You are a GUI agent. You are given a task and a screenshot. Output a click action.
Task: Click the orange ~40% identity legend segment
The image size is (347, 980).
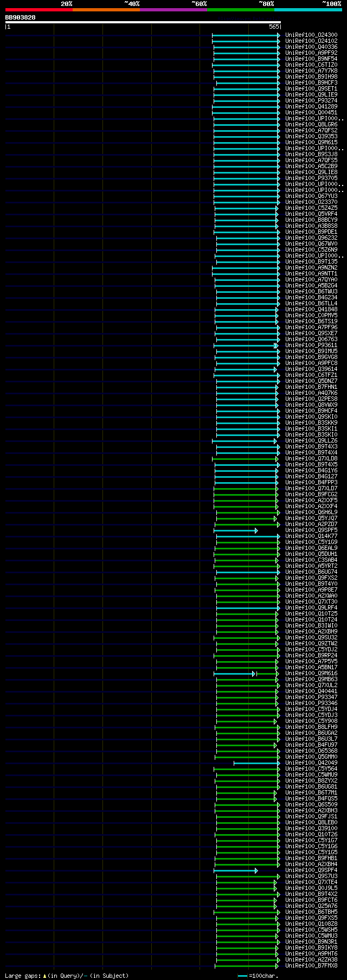tap(106, 10)
